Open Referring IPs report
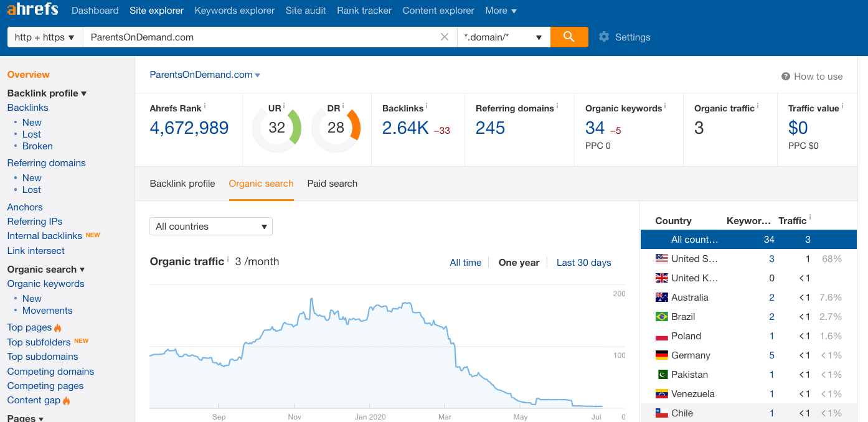Viewport: 868px width, 422px height. 35,222
